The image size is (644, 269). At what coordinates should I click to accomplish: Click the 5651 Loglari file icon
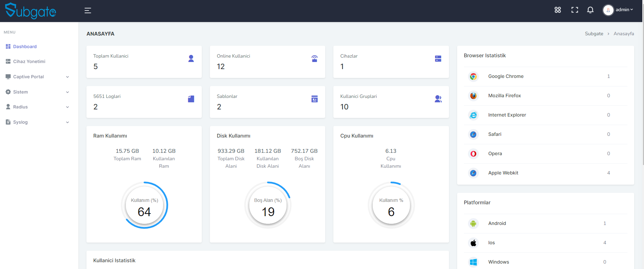(191, 99)
